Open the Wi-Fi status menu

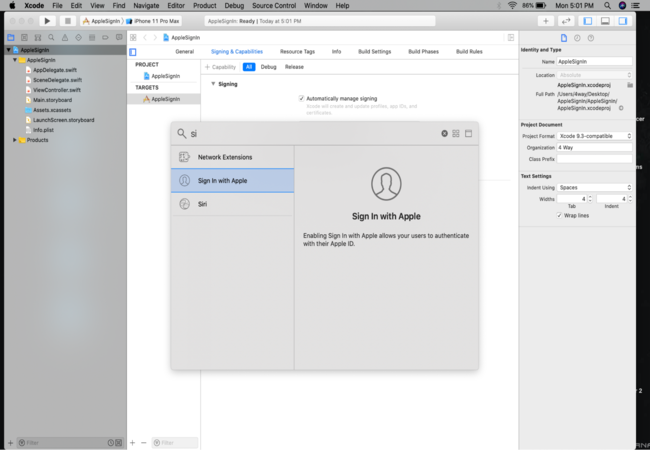tap(512, 5)
